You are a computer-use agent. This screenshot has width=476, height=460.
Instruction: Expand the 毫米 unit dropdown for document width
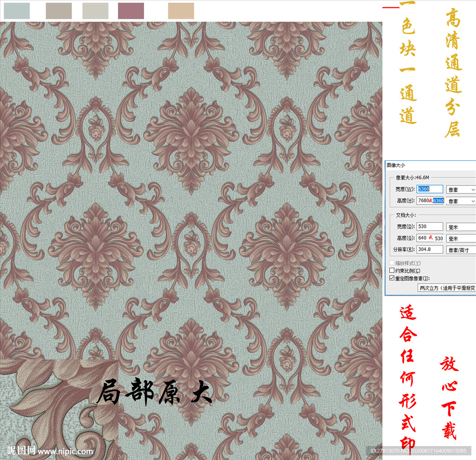point(460,227)
